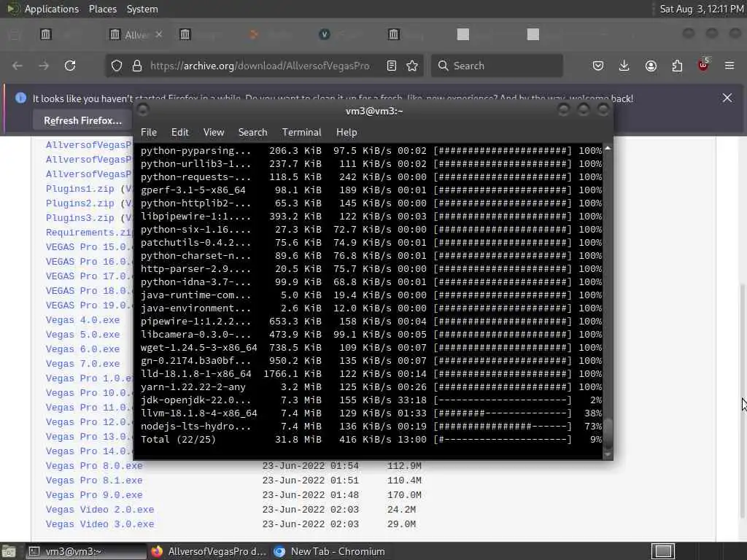Image resolution: width=747 pixels, height=560 pixels.
Task: Switch to vm3@vm3 terminal taskbar entry
Action: [x=86, y=551]
